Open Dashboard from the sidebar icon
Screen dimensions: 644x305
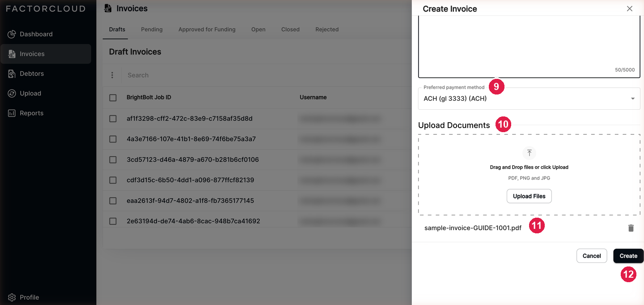(x=12, y=34)
